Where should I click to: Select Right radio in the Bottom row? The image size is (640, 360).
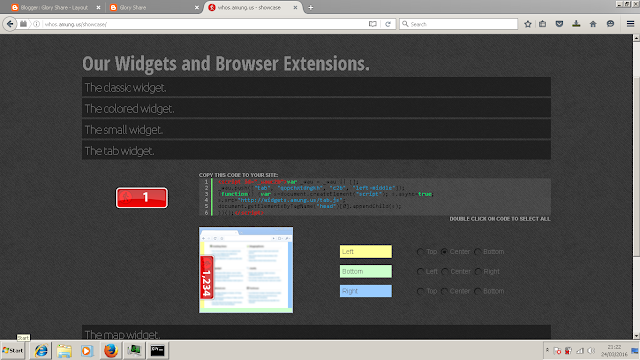point(478,271)
